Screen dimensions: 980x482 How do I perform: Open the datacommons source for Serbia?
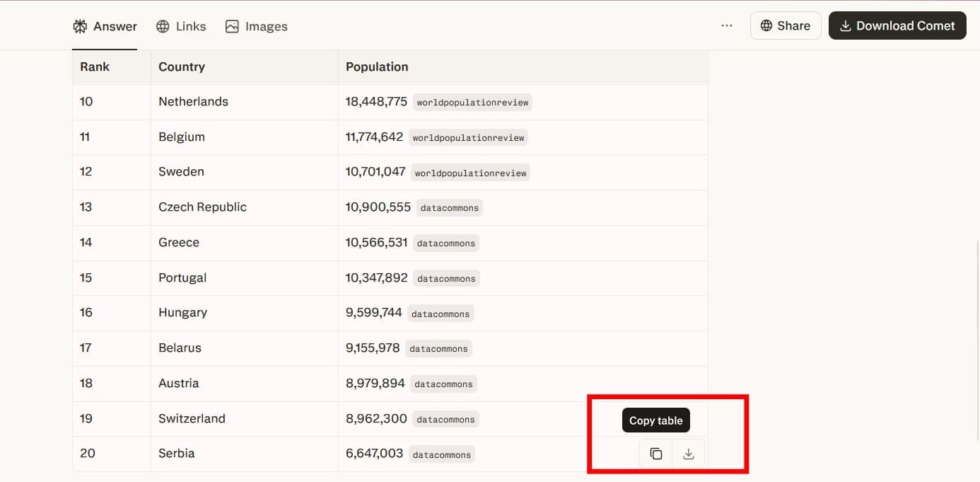(x=441, y=454)
